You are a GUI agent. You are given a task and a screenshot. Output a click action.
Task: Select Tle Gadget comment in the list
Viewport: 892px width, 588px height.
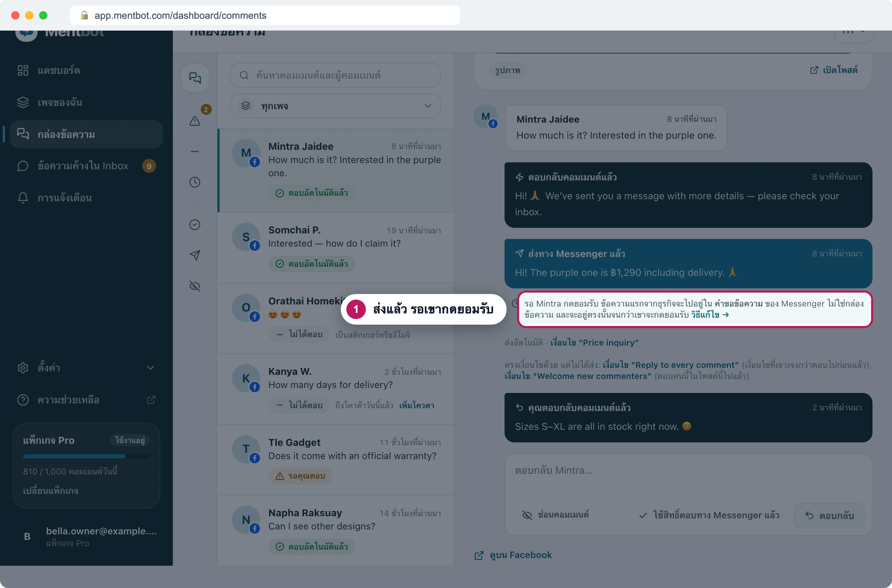(336, 460)
